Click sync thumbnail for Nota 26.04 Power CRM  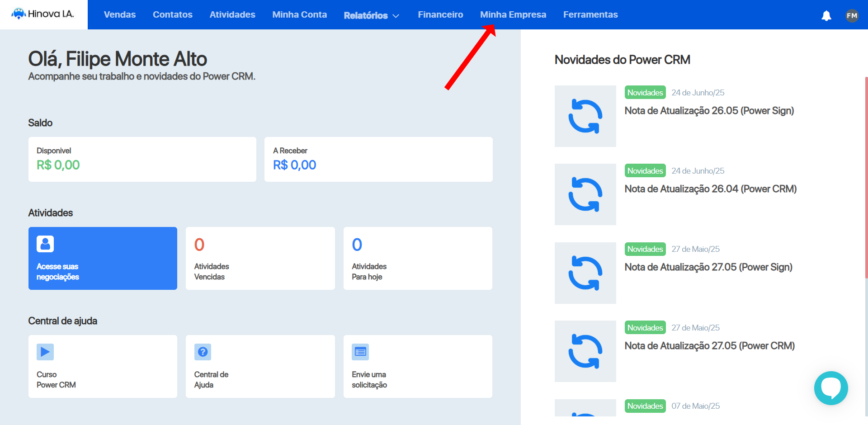point(585,194)
